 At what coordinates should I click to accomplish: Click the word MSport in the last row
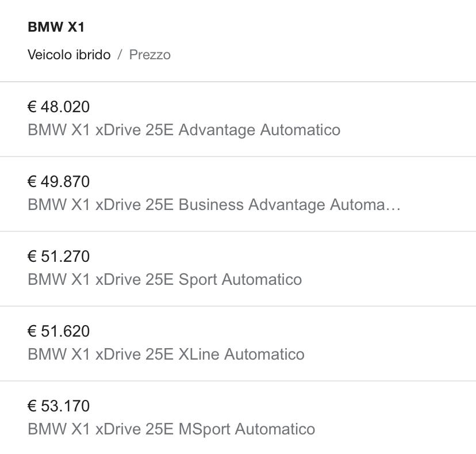(204, 429)
